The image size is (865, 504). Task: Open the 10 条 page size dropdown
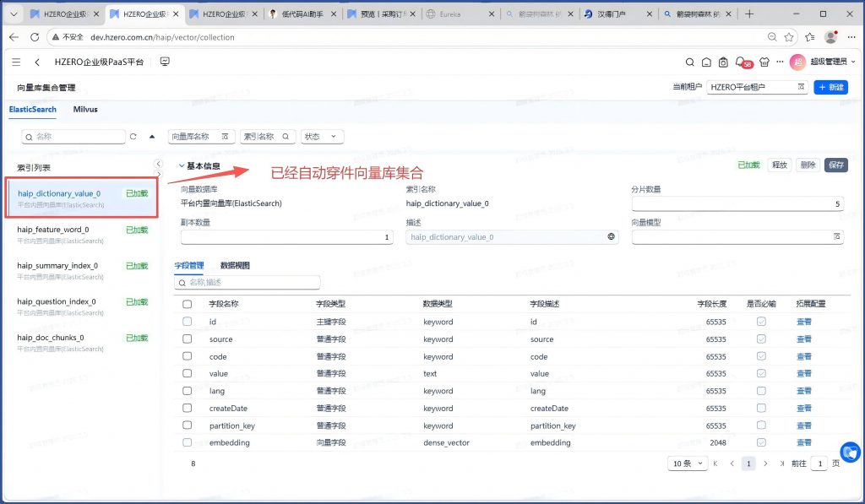point(687,463)
